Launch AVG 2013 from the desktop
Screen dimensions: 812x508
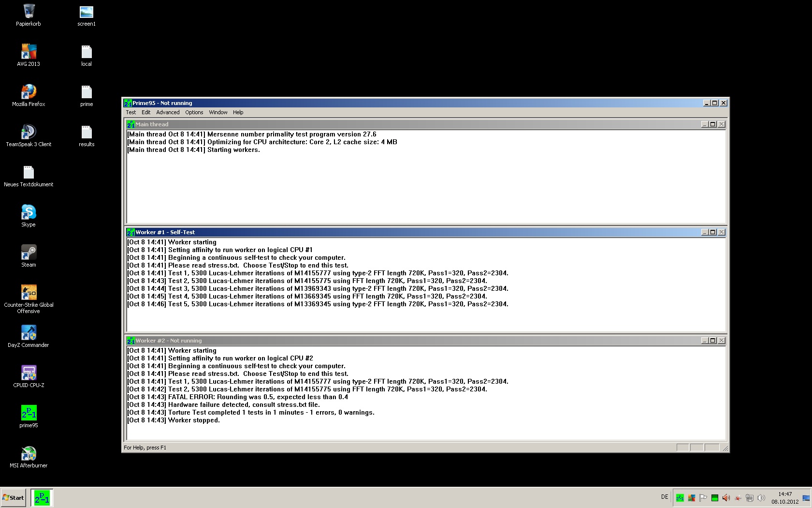coord(29,55)
